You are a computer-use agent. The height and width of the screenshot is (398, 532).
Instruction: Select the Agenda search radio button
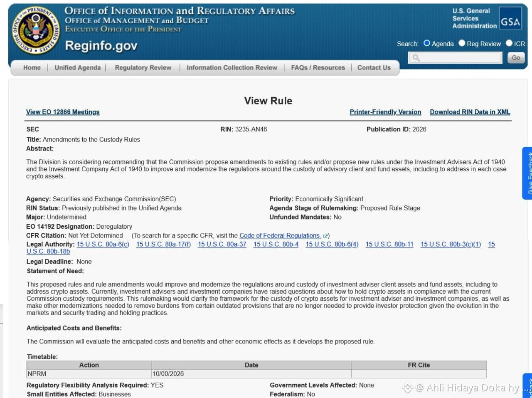pos(426,43)
